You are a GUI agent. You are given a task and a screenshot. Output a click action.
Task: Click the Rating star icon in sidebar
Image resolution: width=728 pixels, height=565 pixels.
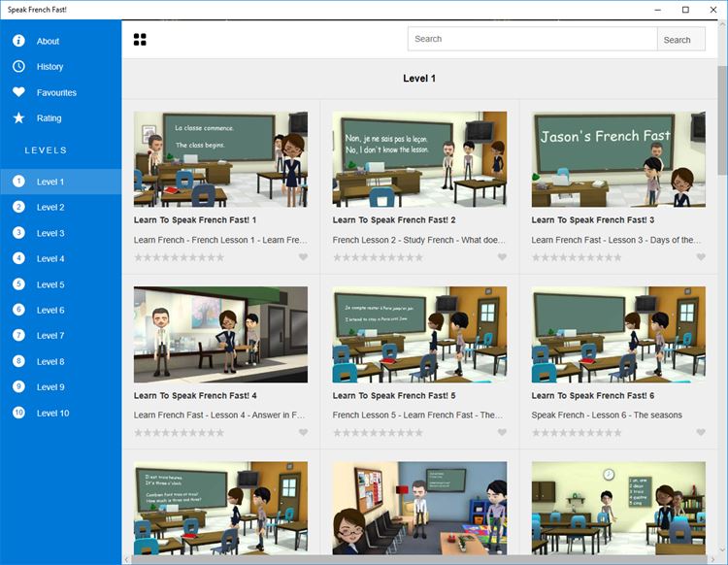click(18, 117)
